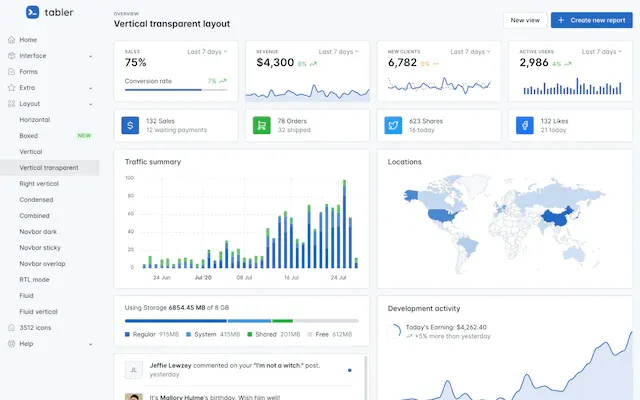
Task: Click the Active Users trending-up arrow icon
Action: [568, 64]
